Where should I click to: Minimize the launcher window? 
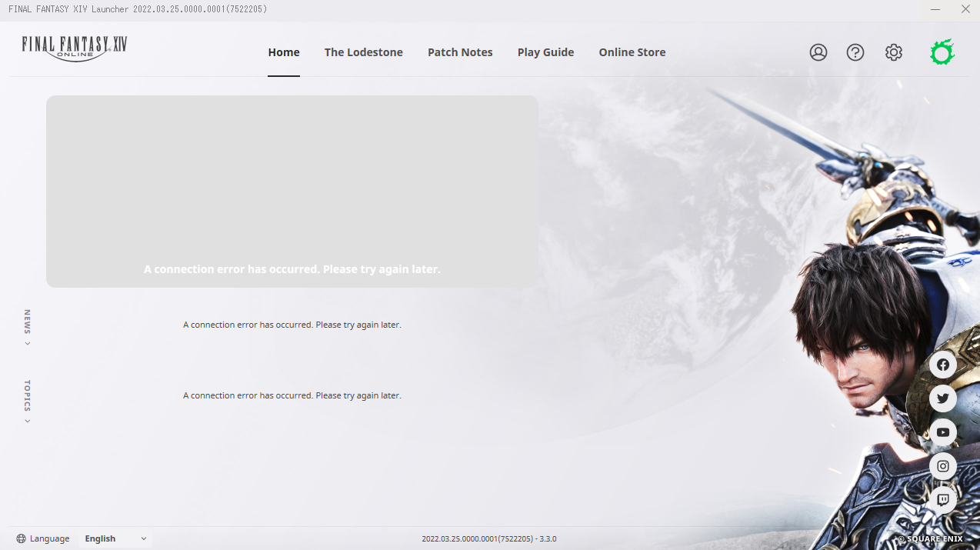936,9
